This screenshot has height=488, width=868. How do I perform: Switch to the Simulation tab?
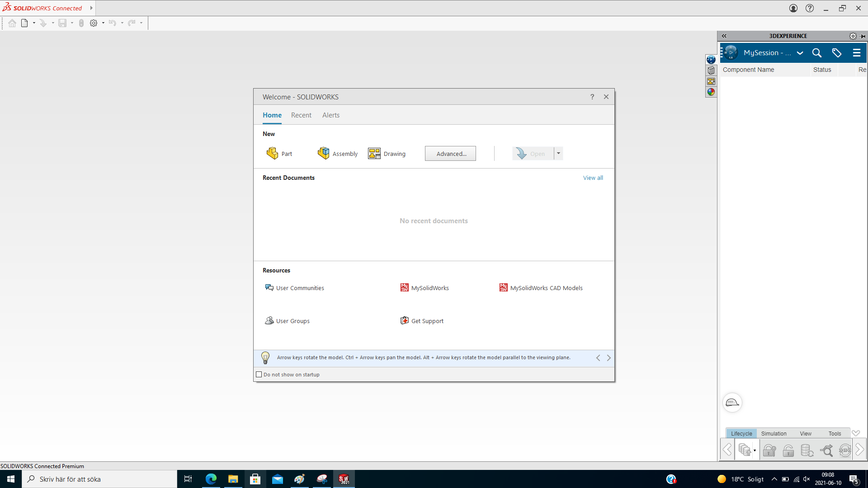tap(774, 433)
